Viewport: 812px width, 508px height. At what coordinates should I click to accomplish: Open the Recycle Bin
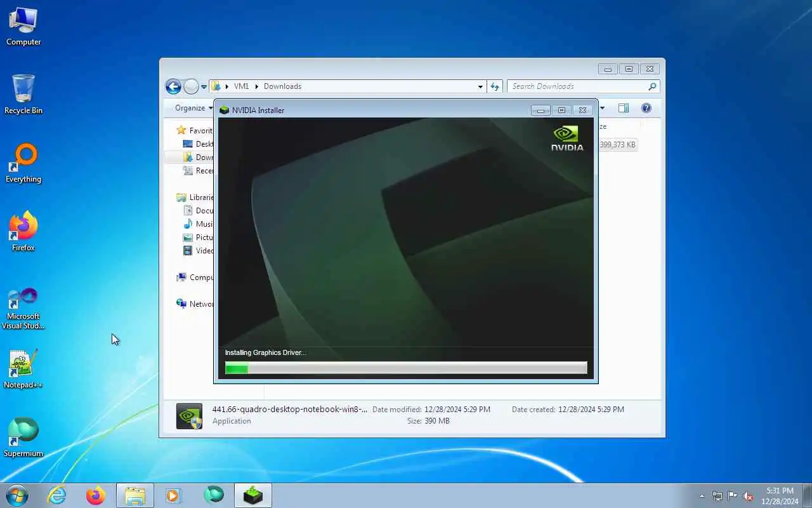click(x=23, y=95)
